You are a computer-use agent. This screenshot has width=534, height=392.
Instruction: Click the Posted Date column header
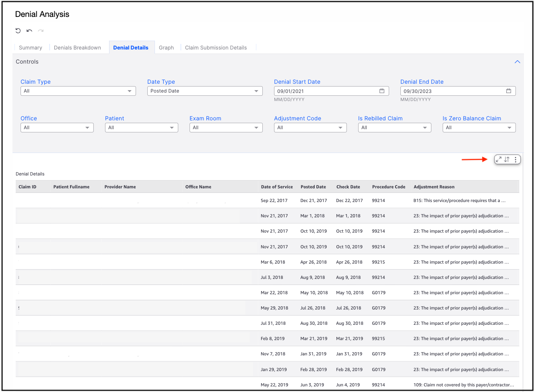pos(313,187)
